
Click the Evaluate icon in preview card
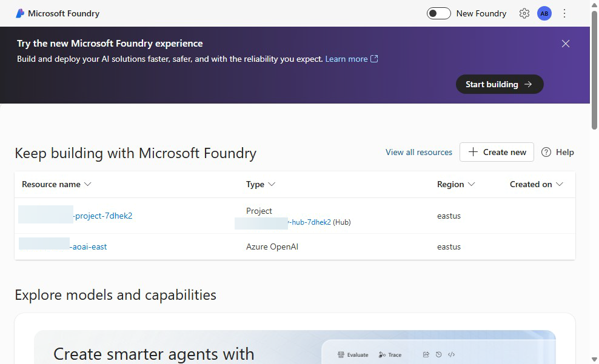point(341,354)
